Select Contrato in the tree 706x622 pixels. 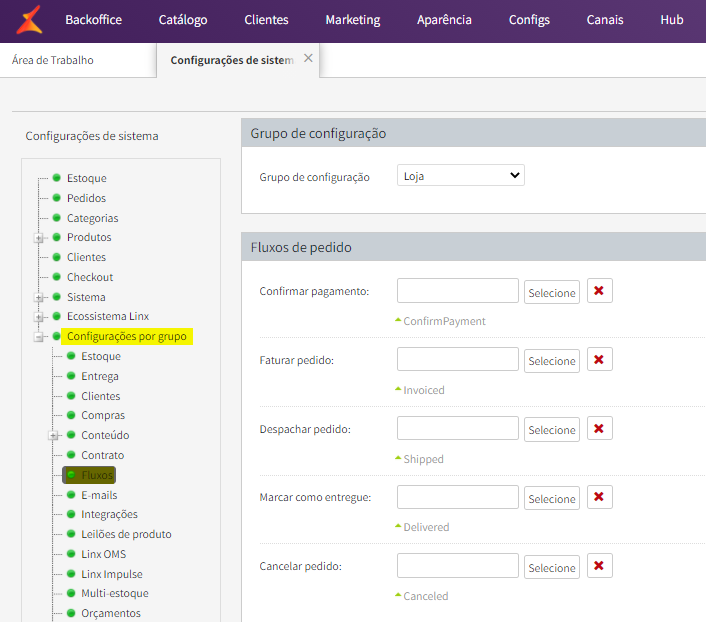coord(102,455)
